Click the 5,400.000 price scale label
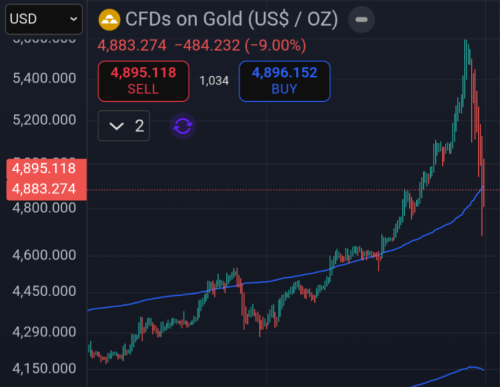Screen dimensions: 500x387 coord(44,78)
